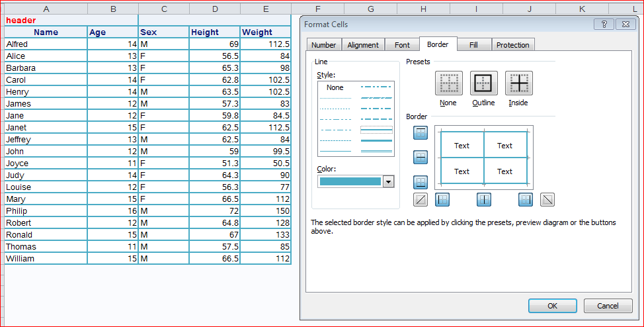Toggle the top border button
Image resolution: width=644 pixels, height=327 pixels.
tap(421, 133)
